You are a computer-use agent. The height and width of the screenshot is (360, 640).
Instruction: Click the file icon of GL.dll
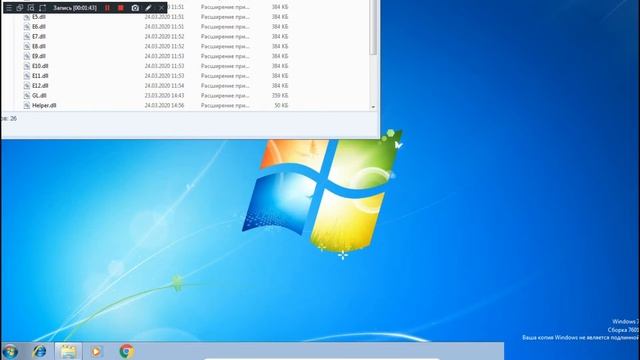click(27, 95)
